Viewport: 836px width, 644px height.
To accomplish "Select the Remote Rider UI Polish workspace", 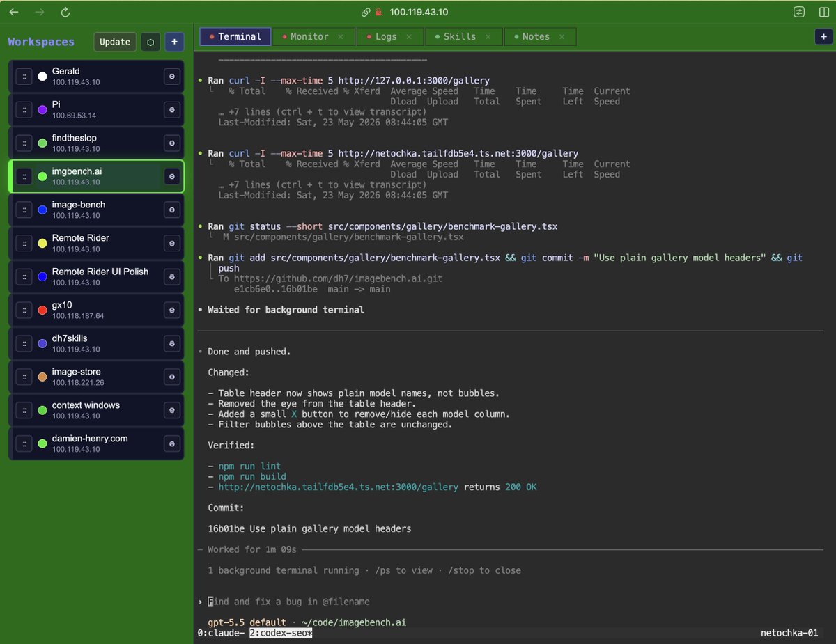I will [96, 277].
